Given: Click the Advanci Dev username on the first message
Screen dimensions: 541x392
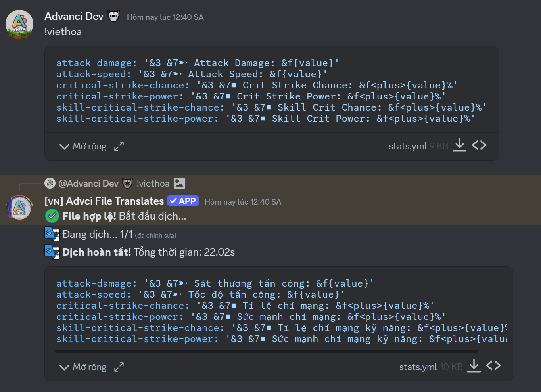Looking at the screenshot, I should point(74,16).
